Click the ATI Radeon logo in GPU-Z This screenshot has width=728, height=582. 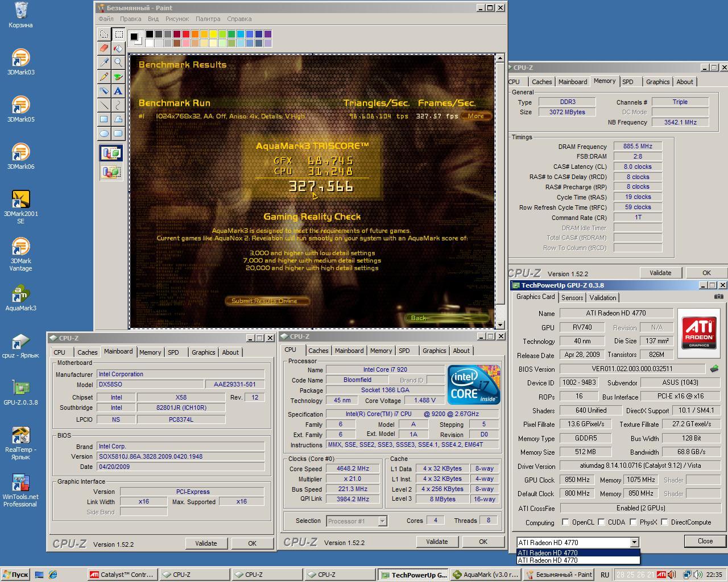click(699, 333)
